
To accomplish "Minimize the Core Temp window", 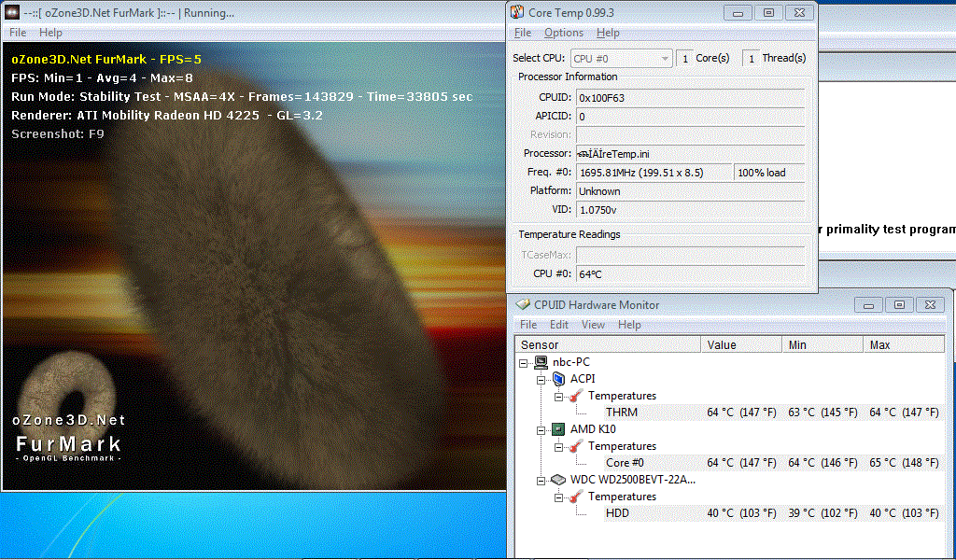I will pyautogui.click(x=738, y=12).
